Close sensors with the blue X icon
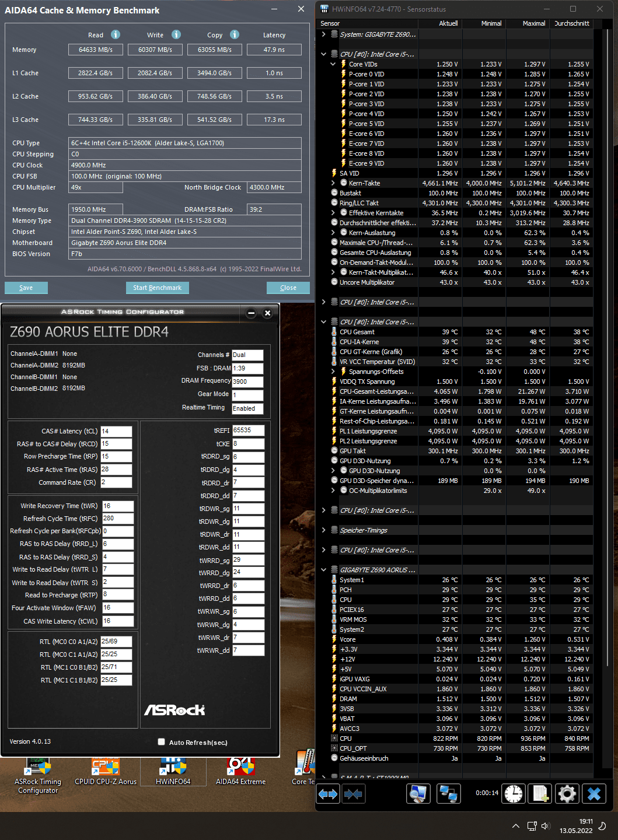The height and width of the screenshot is (840, 618). [594, 794]
